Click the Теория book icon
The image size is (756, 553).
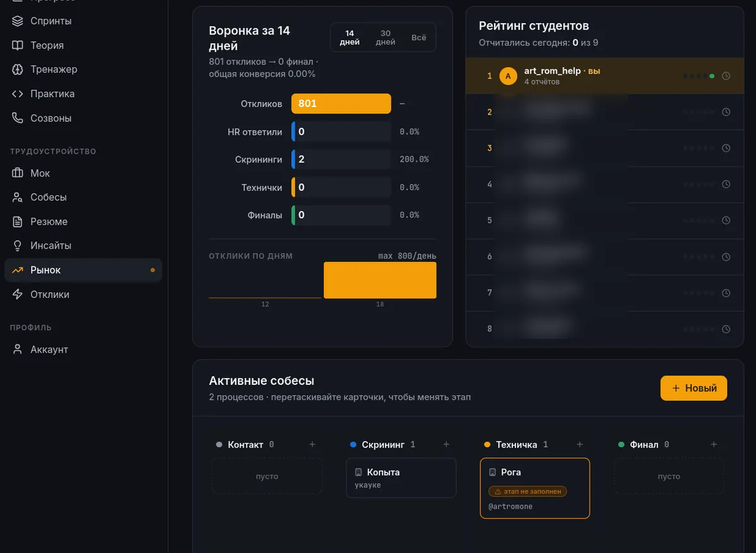18,45
